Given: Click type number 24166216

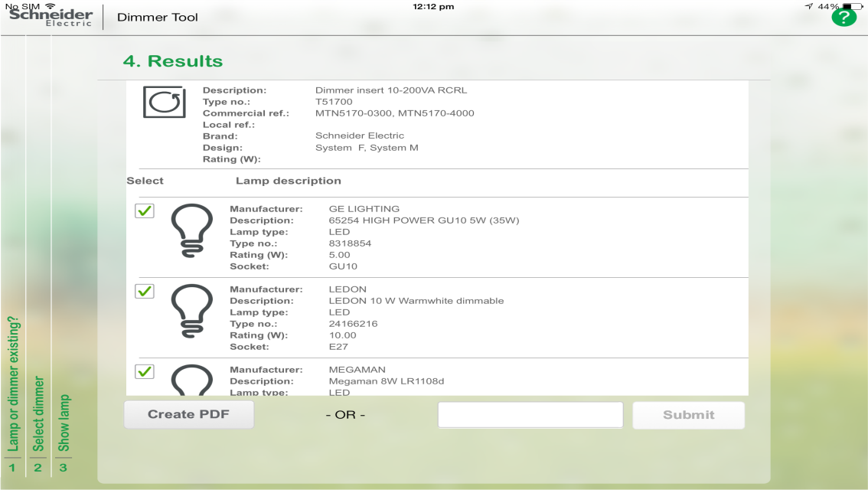Looking at the screenshot, I should click(x=353, y=324).
